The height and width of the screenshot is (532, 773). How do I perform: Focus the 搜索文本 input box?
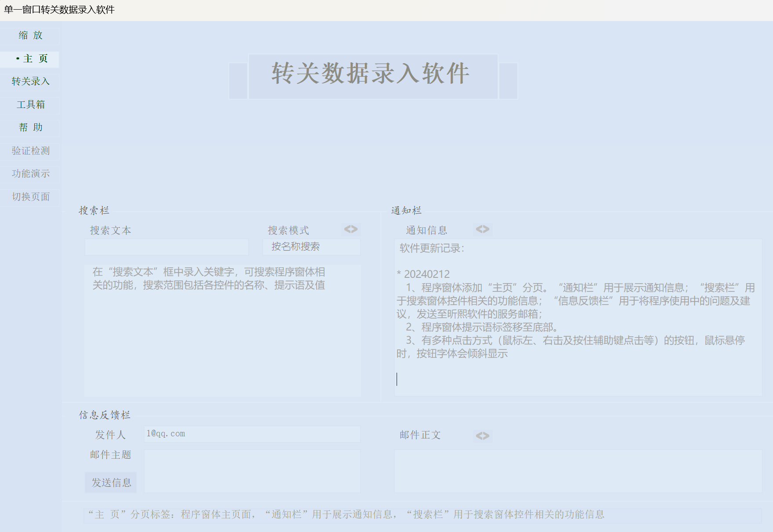pyautogui.click(x=166, y=247)
